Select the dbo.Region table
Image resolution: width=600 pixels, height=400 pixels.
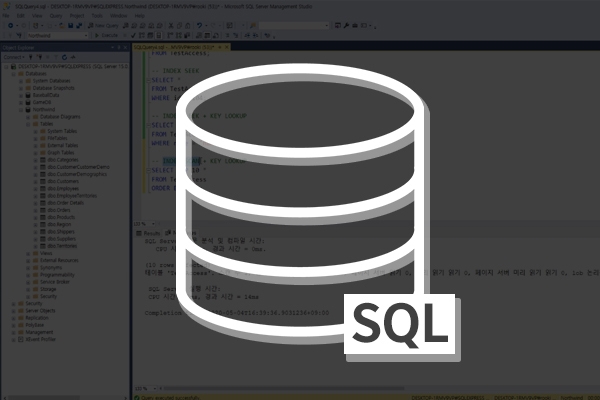(x=59, y=225)
